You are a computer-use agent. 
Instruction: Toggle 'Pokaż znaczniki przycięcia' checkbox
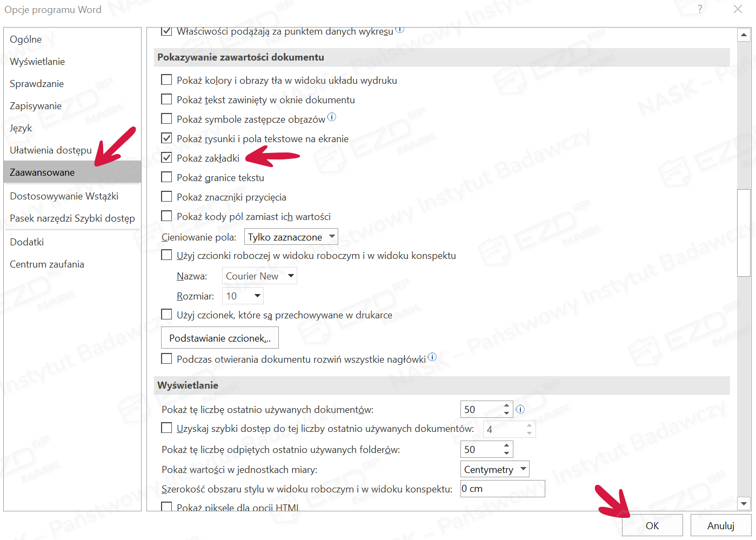(167, 197)
